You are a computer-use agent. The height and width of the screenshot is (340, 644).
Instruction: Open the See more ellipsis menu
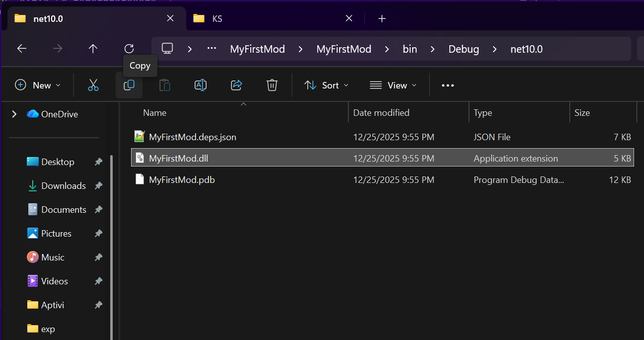coord(447,85)
